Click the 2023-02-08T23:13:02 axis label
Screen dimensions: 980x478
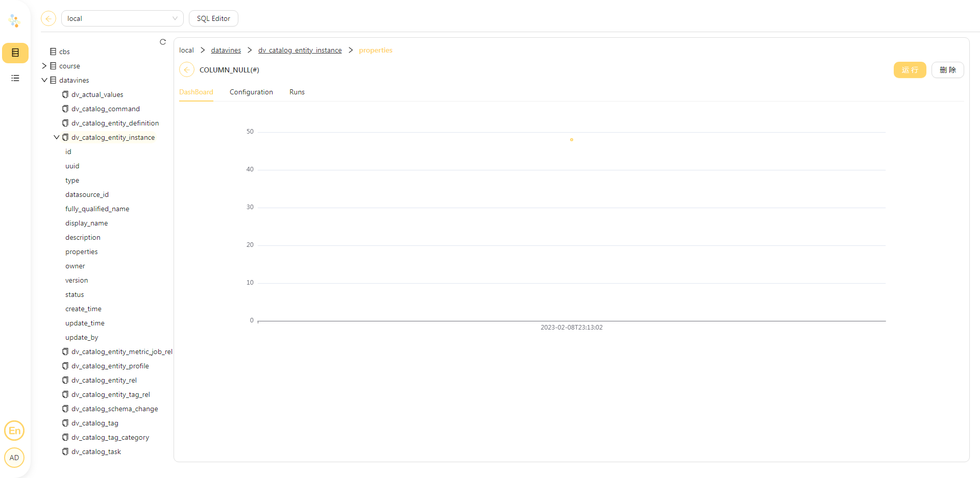click(x=572, y=328)
